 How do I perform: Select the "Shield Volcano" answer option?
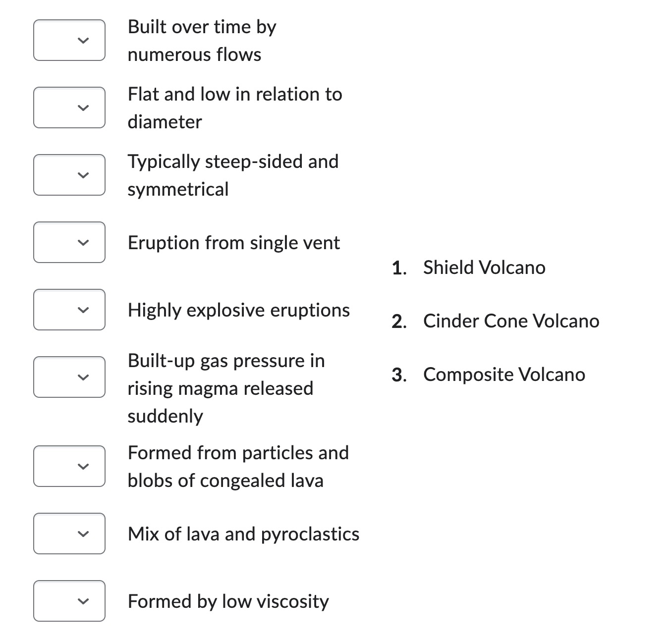(484, 267)
